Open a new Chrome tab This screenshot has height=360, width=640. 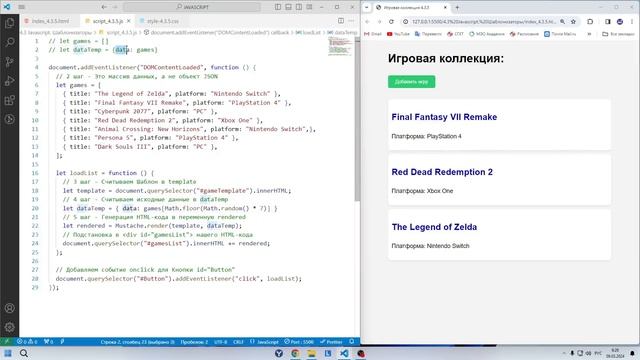(457, 7)
